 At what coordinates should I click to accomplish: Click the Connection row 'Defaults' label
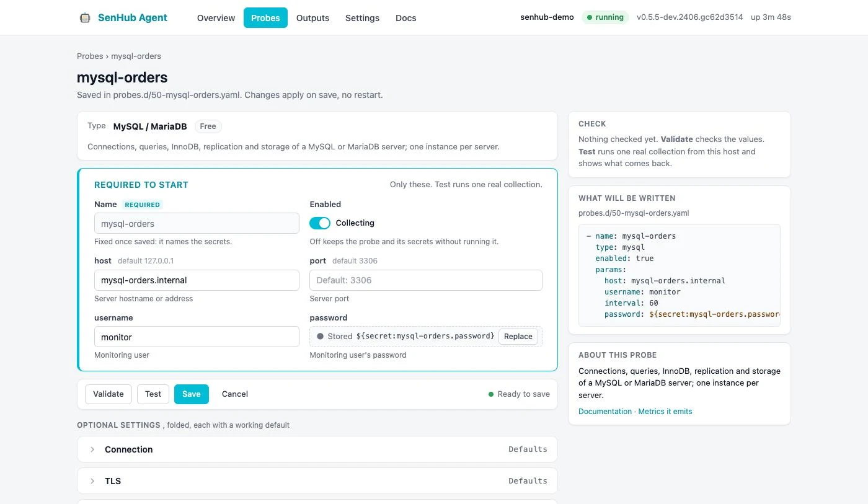coord(528,449)
